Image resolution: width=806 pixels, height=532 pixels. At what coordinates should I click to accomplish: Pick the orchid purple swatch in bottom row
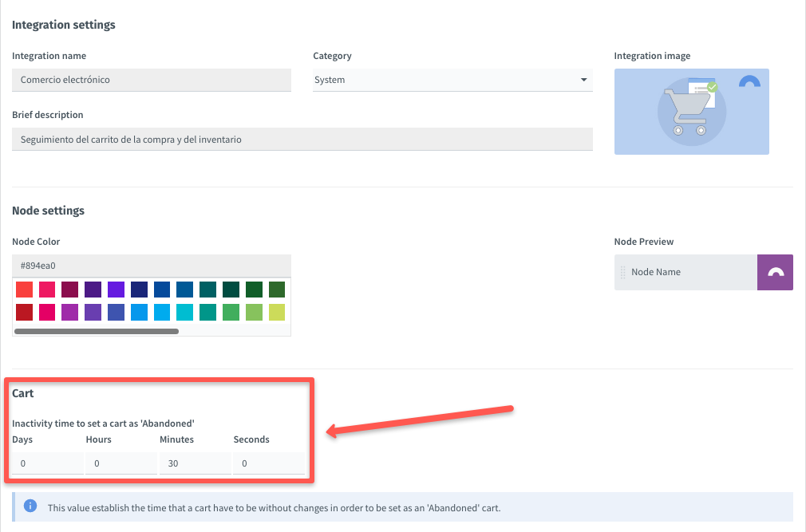point(70,312)
